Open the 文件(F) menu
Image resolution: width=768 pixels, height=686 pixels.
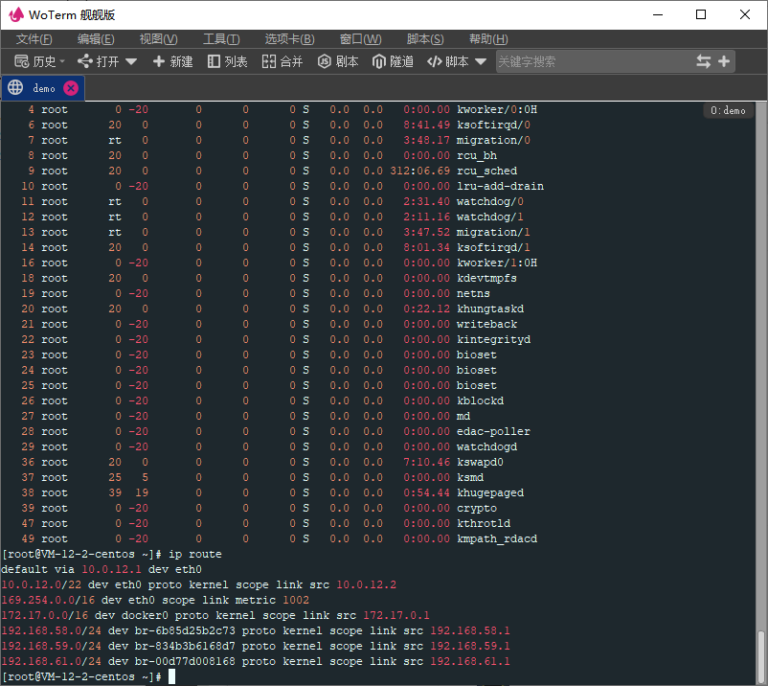[x=35, y=39]
